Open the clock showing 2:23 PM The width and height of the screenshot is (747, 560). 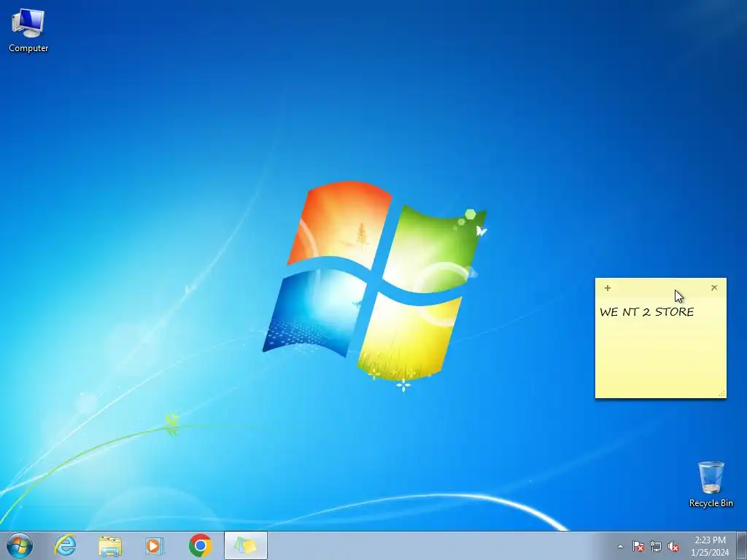click(710, 546)
